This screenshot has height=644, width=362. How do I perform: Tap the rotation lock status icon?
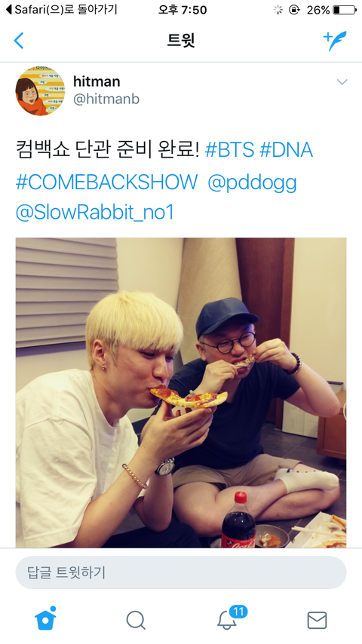(294, 10)
